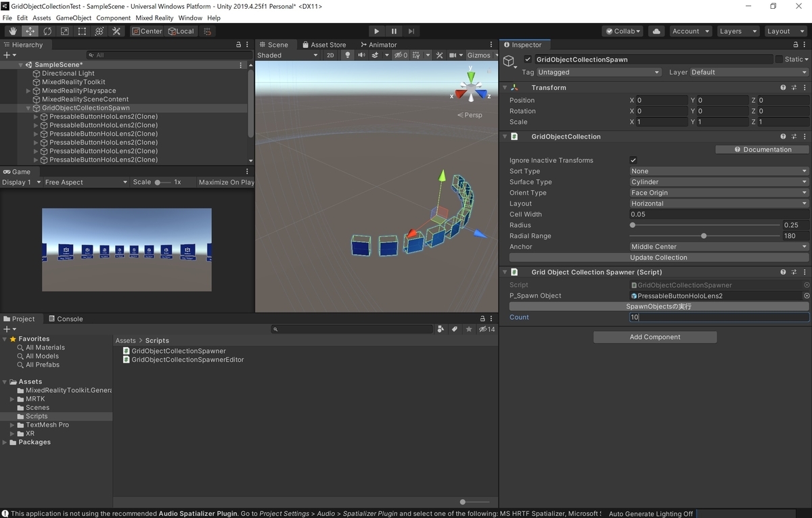Click the Step frame button
The height and width of the screenshot is (518, 812).
pos(411,31)
